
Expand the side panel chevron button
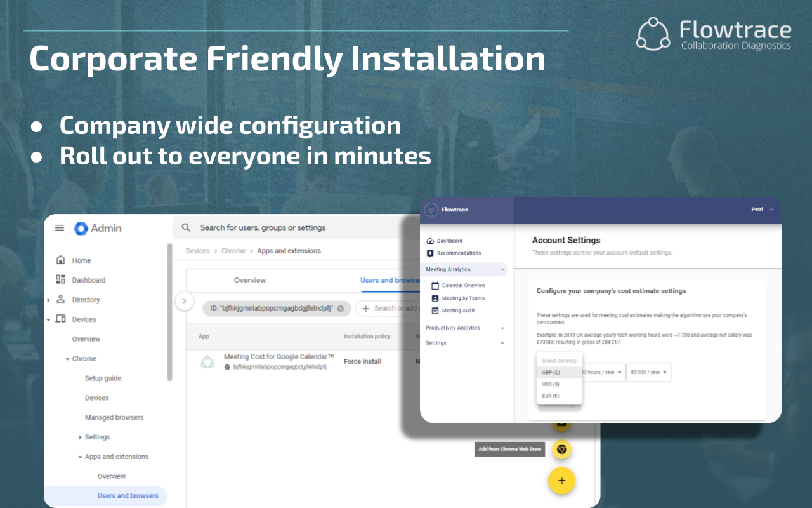184,301
